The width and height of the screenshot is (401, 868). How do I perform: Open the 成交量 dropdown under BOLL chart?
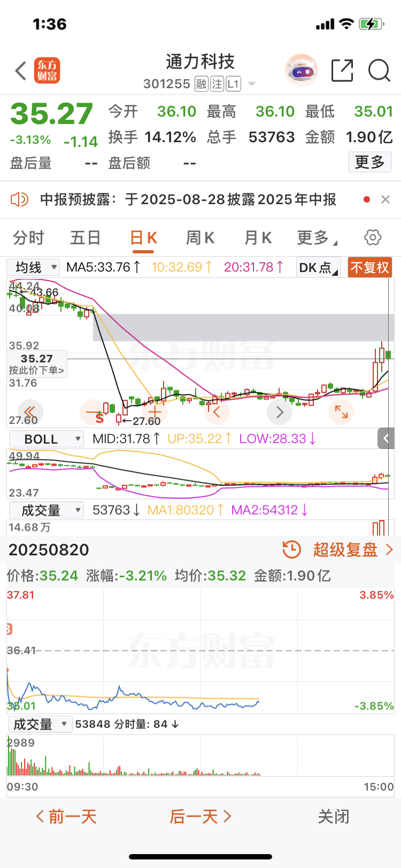point(47,510)
